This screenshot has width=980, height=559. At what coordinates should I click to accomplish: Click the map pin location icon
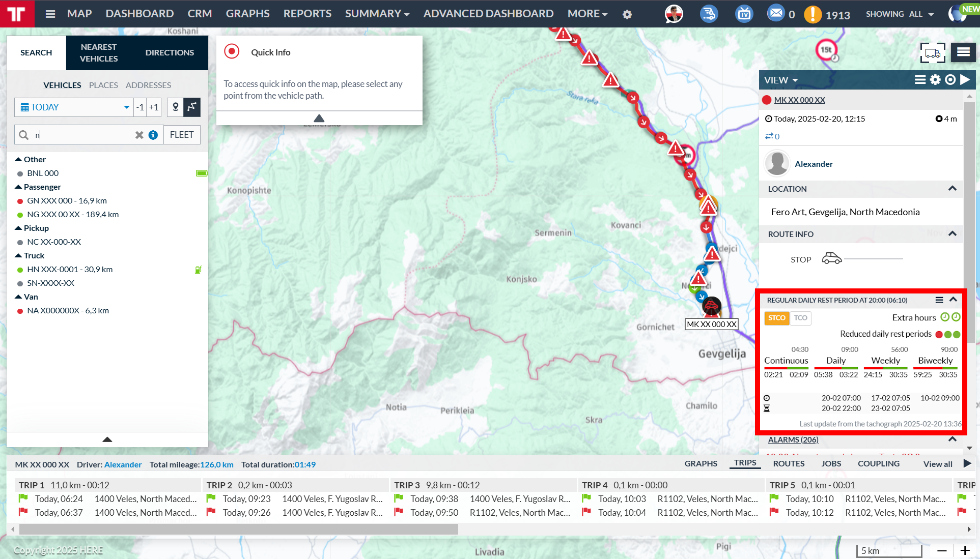[175, 107]
